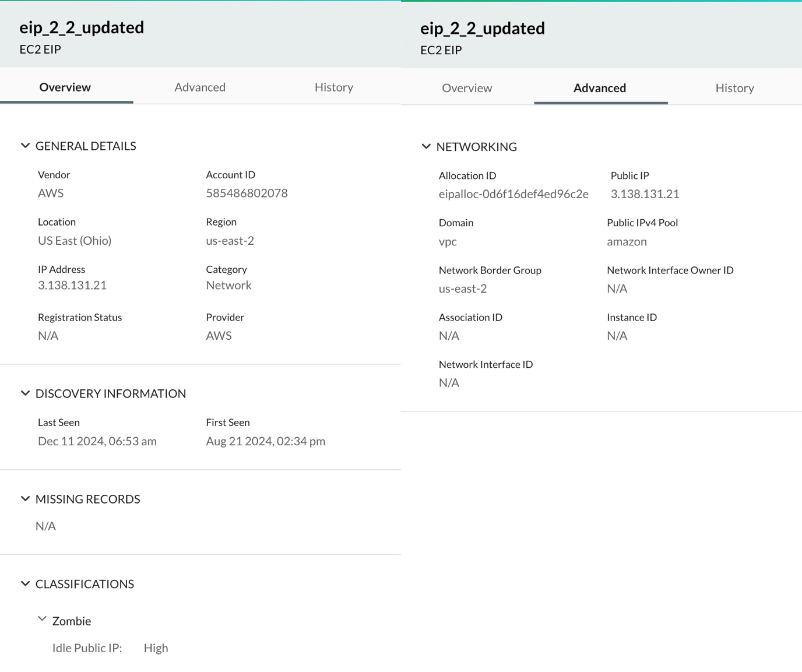Click the Allocation ID eipalloc-0d6f16def4ed96c2e

pyautogui.click(x=513, y=194)
